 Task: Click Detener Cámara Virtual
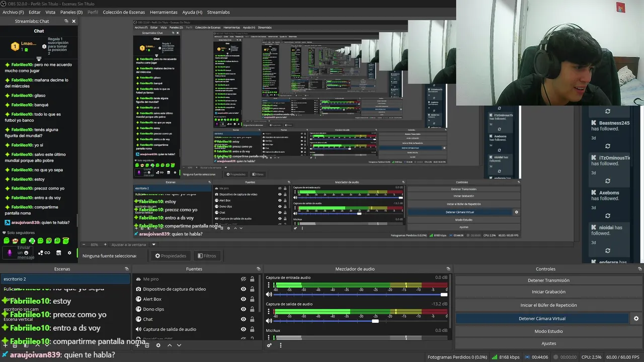pos(542,318)
